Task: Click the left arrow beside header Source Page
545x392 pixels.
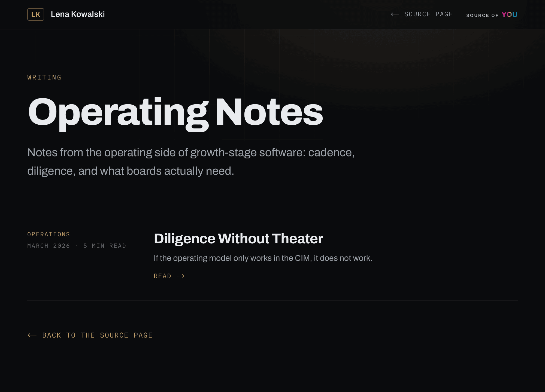Action: tap(395, 14)
